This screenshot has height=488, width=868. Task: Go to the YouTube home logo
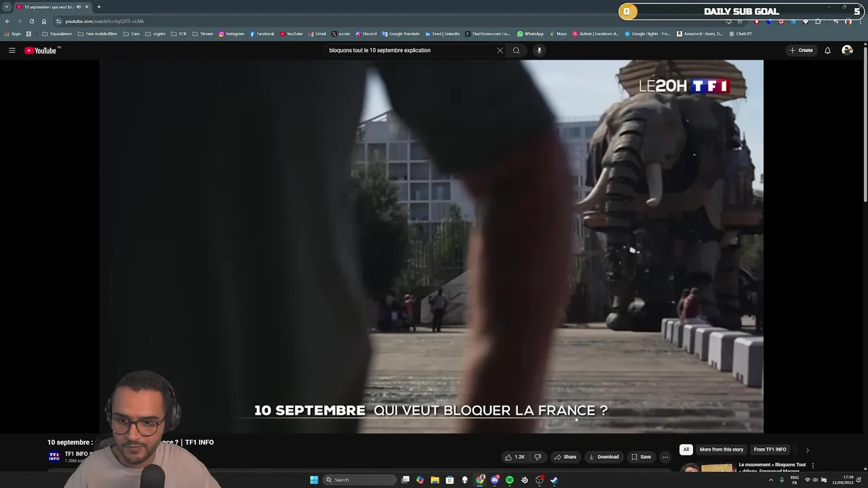[42, 50]
